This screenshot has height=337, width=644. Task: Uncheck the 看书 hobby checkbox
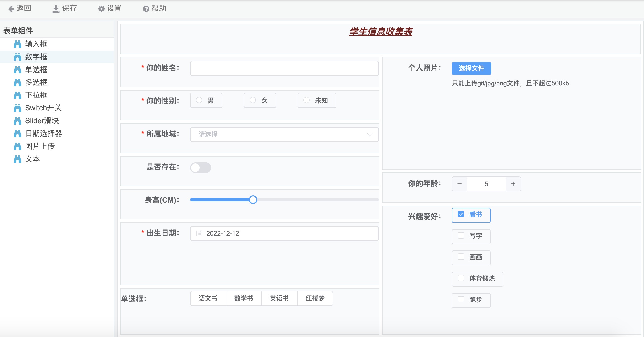coord(461,214)
